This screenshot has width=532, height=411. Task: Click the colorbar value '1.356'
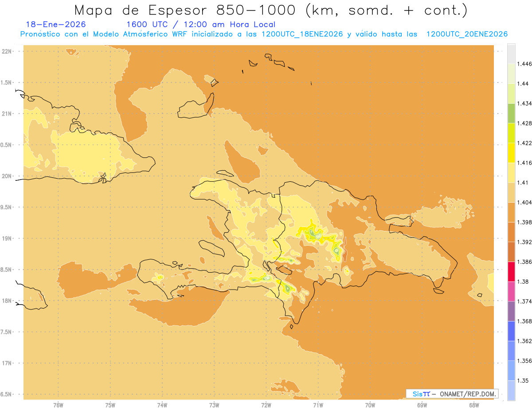524,361
